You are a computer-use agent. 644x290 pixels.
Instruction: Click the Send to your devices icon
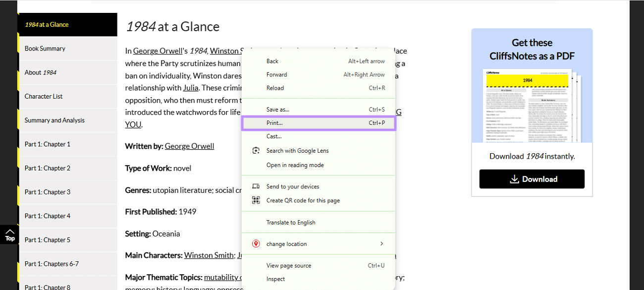pos(256,186)
